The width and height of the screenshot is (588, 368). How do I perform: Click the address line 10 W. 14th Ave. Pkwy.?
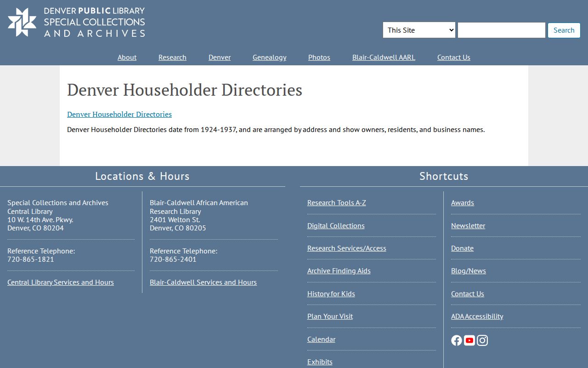(x=40, y=219)
